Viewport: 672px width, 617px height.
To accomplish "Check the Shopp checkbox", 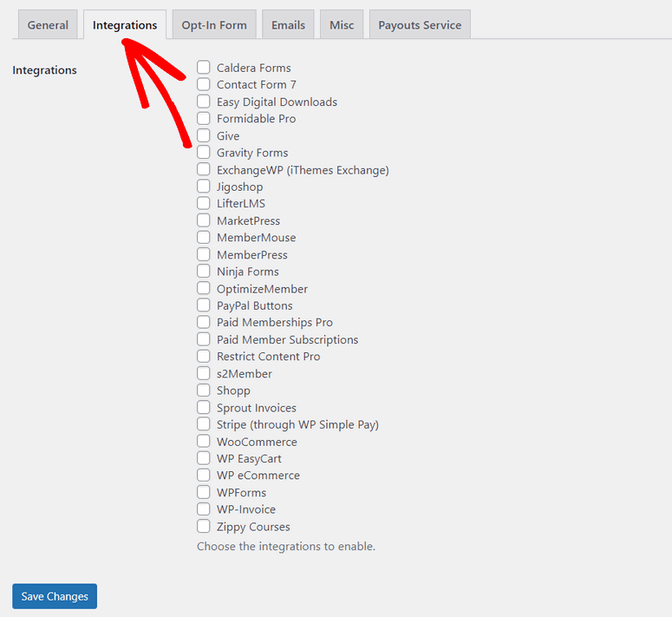I will tap(204, 391).
